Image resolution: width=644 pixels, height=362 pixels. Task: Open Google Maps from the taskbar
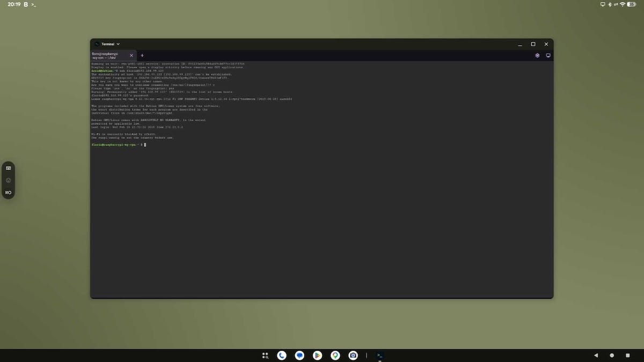(x=335, y=355)
